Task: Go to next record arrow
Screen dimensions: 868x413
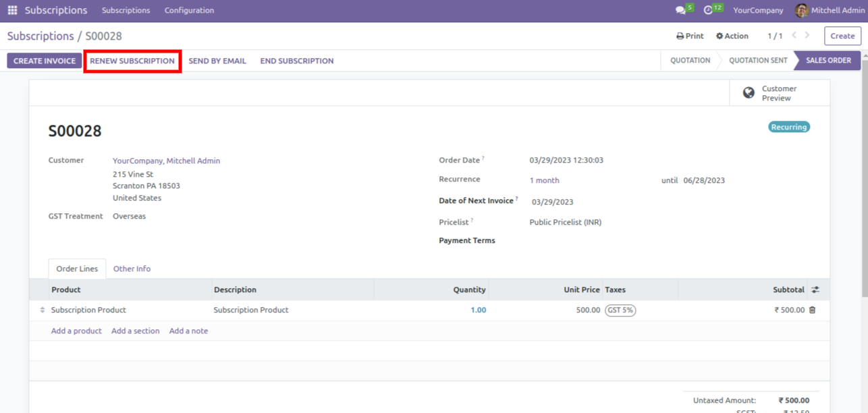Action: pyautogui.click(x=807, y=36)
